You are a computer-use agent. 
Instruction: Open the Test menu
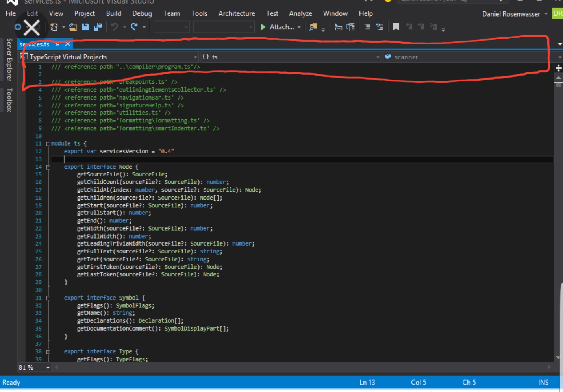click(272, 13)
